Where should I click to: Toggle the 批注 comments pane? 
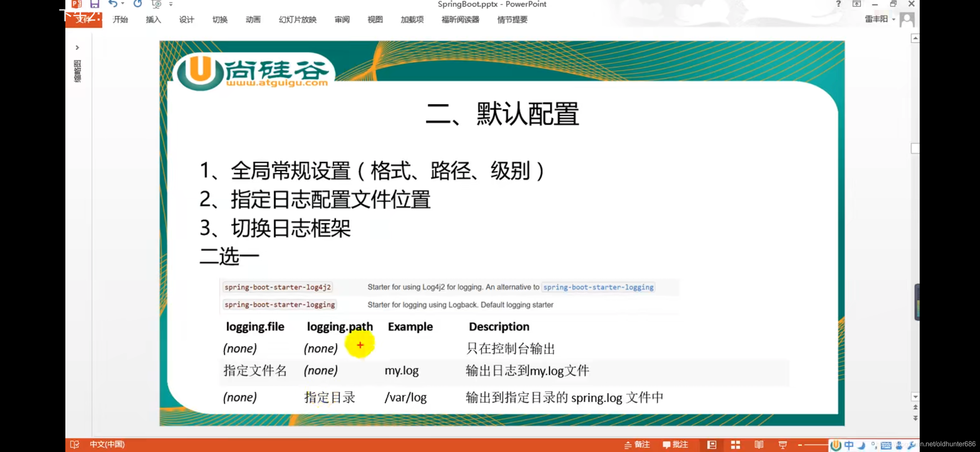(675, 444)
